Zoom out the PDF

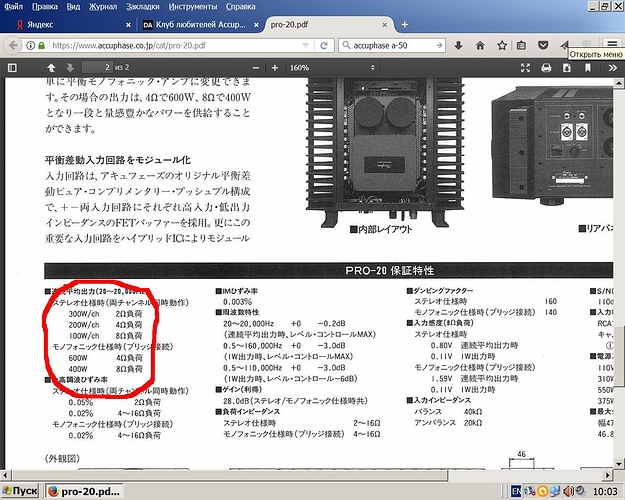point(256,68)
